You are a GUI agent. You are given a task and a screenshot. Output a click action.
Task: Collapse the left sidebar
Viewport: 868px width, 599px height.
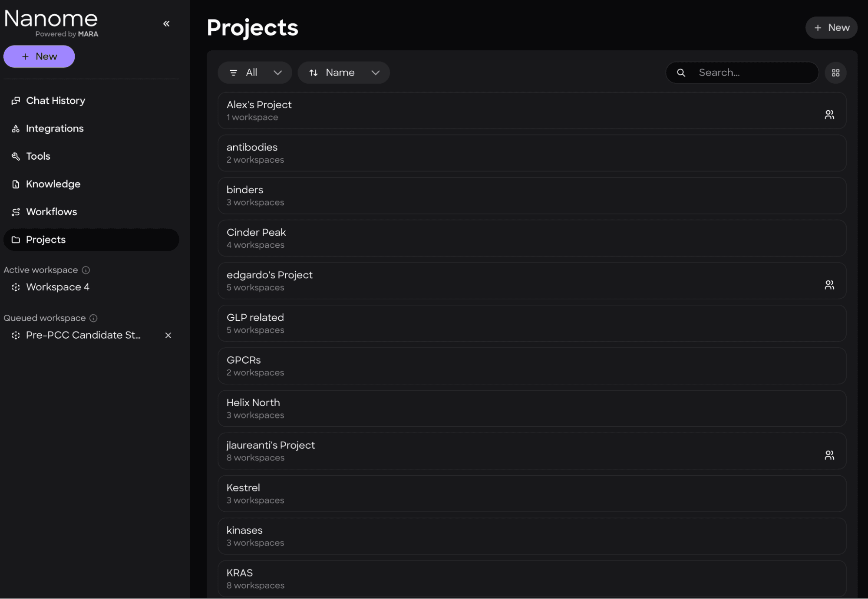[x=166, y=23]
